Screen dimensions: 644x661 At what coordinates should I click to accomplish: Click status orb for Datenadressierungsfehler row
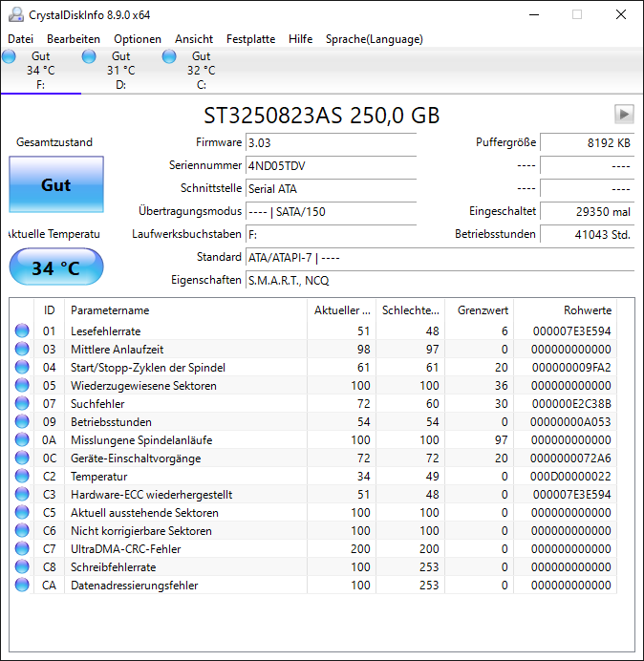pos(22,585)
